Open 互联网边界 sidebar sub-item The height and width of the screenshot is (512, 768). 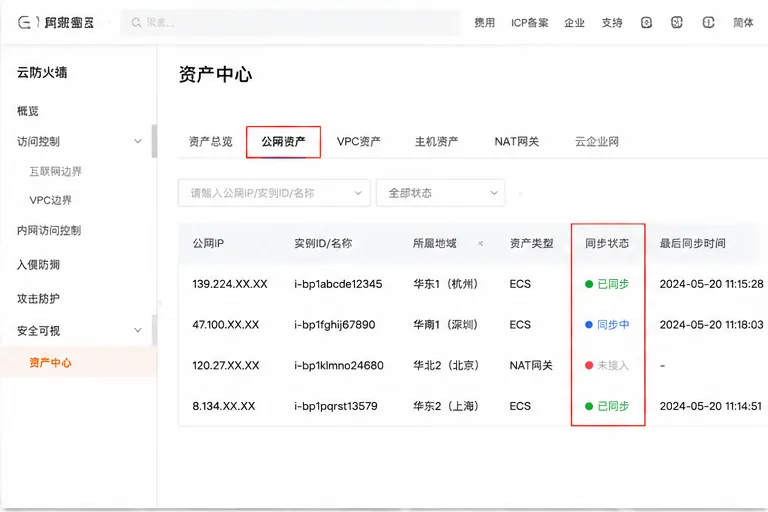55,171
